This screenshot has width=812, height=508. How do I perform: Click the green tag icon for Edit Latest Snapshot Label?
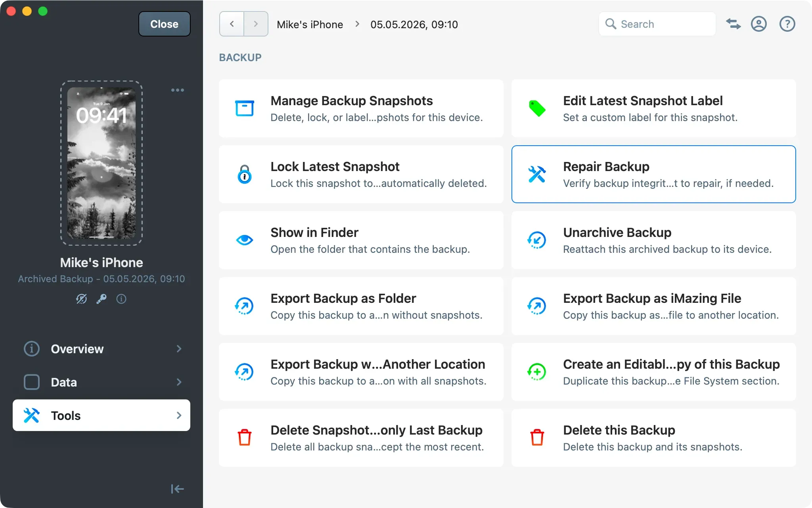click(537, 108)
